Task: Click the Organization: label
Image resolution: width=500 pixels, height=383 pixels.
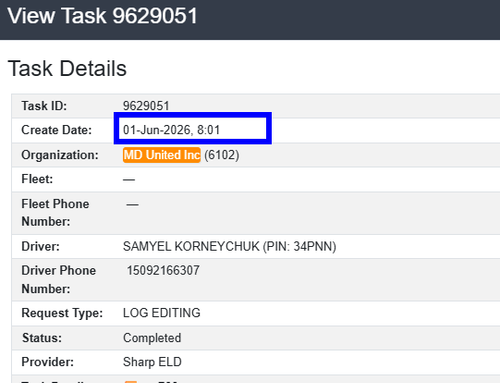Action: 60,155
